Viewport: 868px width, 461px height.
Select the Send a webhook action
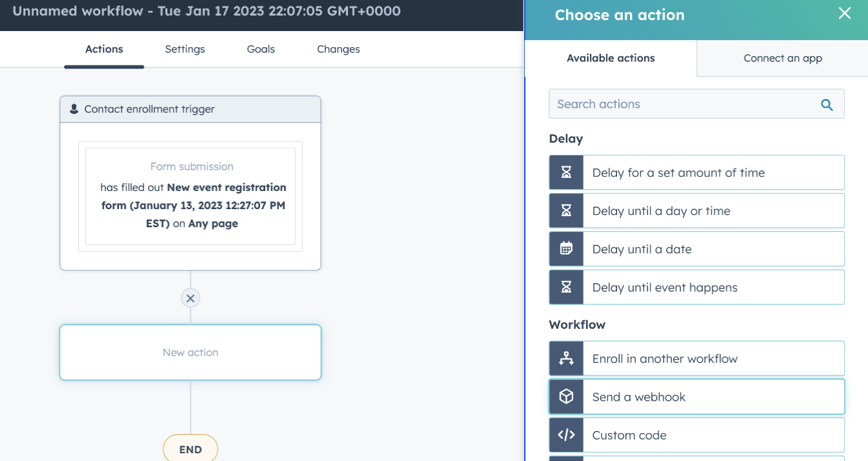(x=697, y=396)
